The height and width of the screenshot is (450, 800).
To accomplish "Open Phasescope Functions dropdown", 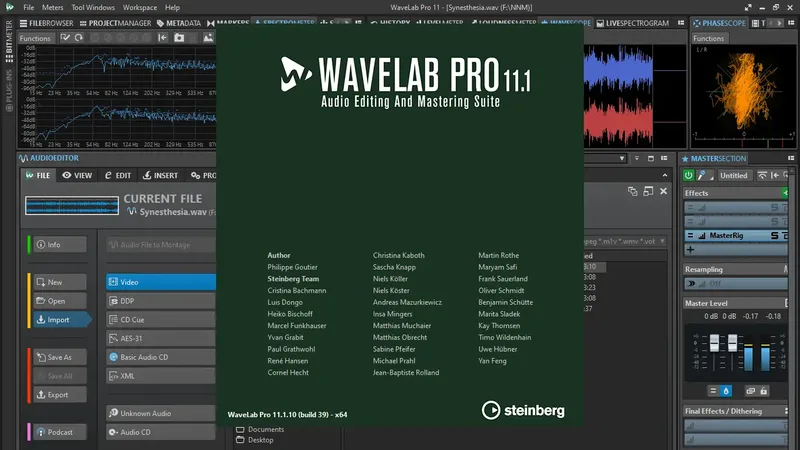I will click(708, 38).
